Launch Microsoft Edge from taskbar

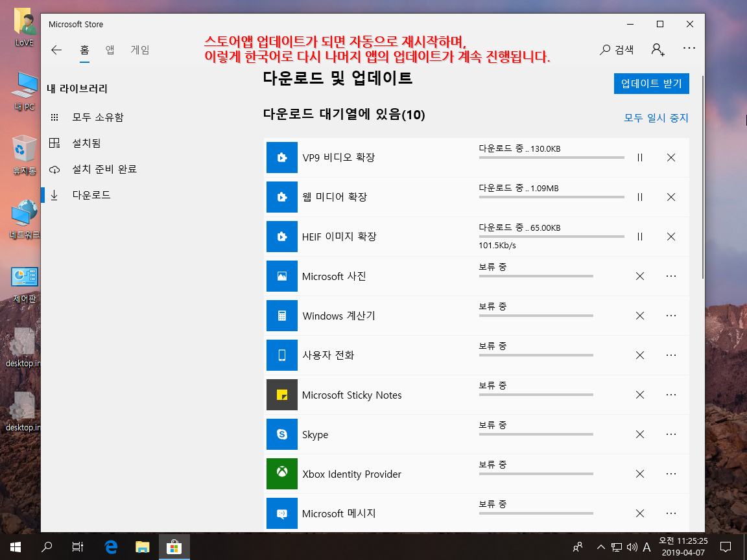pos(111,546)
